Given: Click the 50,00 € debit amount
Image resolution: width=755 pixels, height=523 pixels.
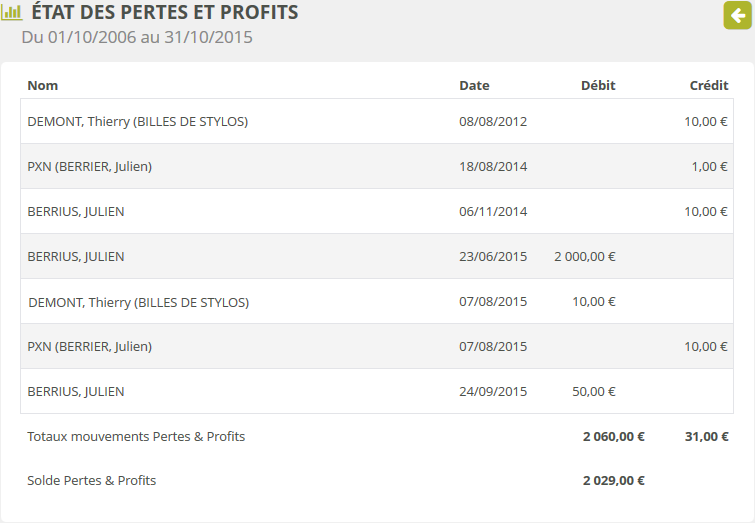Looking at the screenshot, I should (594, 392).
